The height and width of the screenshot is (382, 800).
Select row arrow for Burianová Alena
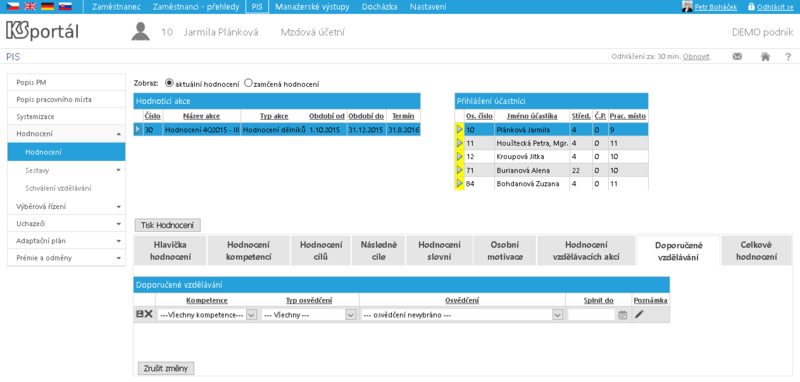(x=459, y=169)
